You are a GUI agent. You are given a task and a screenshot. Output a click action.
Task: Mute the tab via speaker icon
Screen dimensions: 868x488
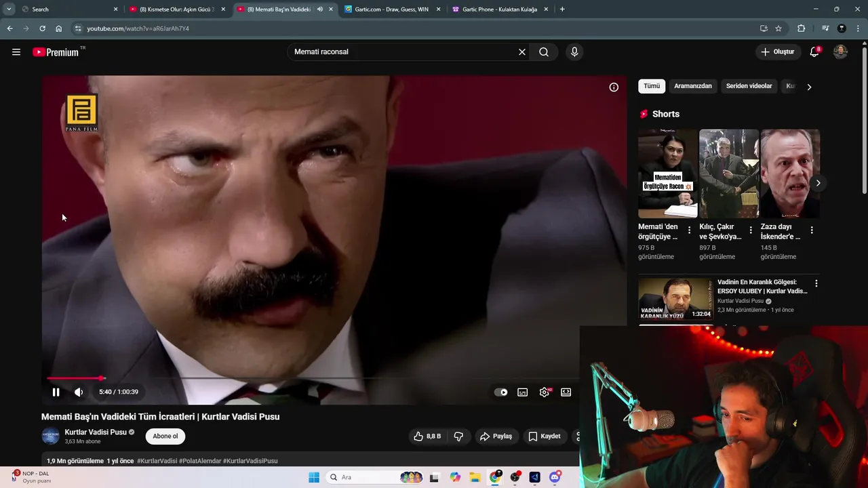tap(320, 9)
